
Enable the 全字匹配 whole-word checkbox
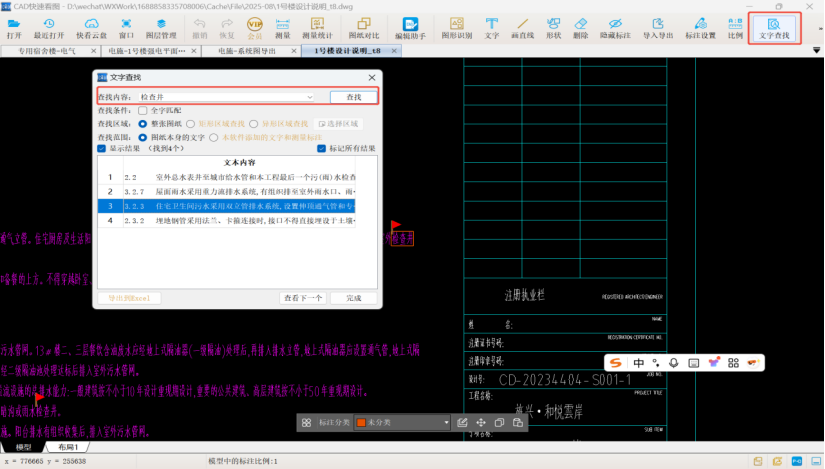pos(143,110)
